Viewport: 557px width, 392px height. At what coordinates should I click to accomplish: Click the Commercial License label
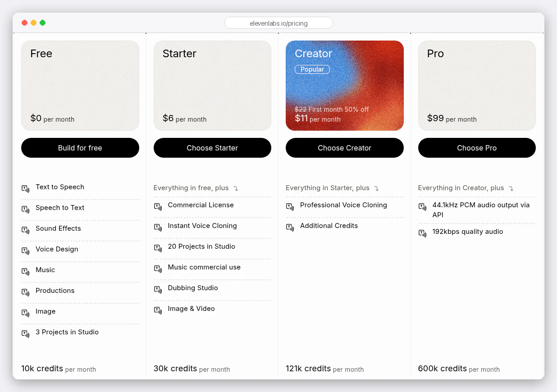point(201,205)
